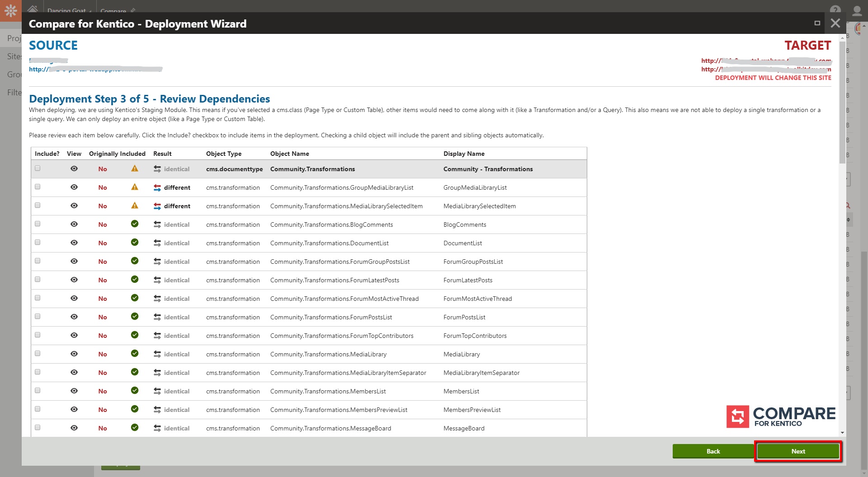Check Include for ForumMostActiveThread row

[38, 298]
